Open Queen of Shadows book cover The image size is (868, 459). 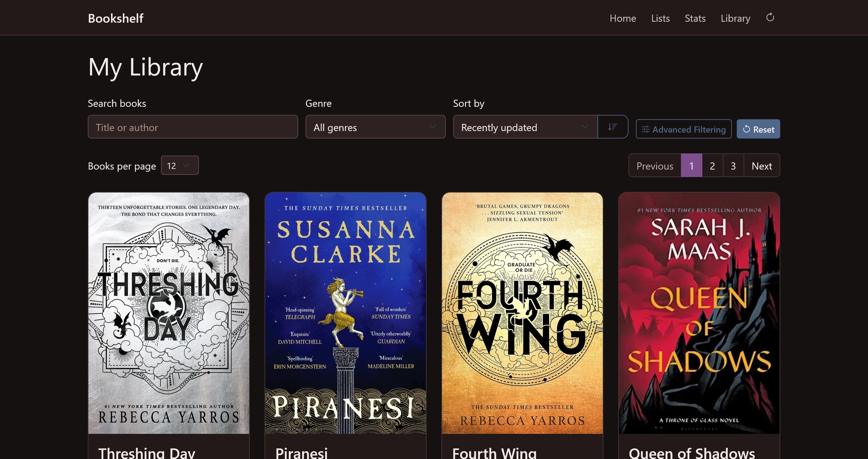699,313
